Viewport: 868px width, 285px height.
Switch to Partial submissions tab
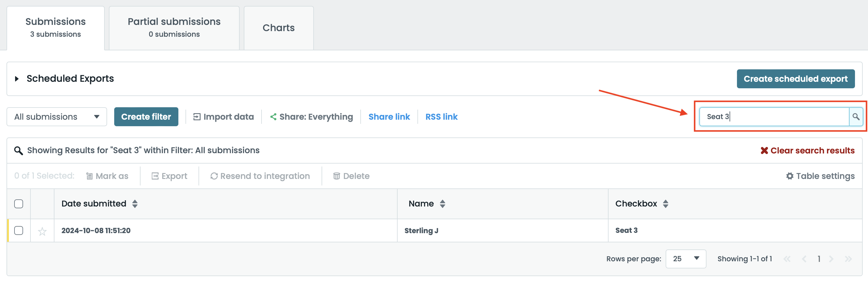click(x=174, y=28)
